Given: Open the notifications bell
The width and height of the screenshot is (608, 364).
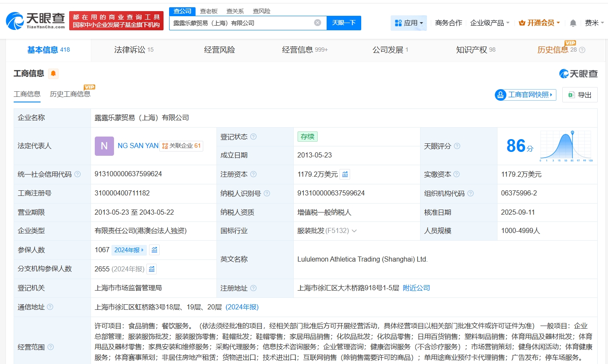Looking at the screenshot, I should click(x=573, y=23).
